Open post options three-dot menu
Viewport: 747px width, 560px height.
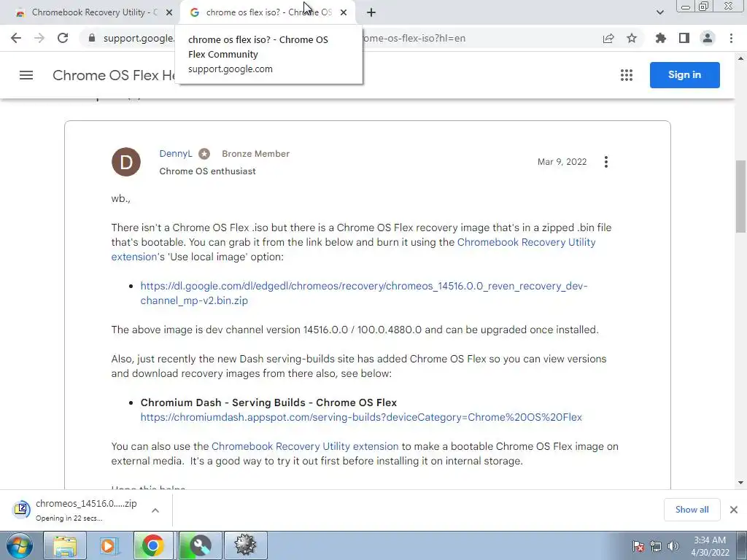(x=606, y=162)
